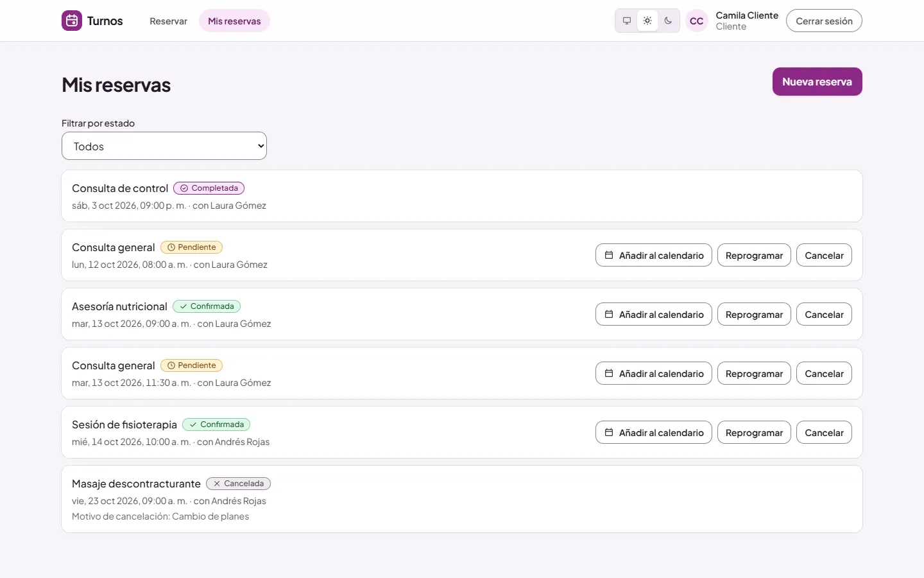Add the 11:30 Consulta general to calendar
The image size is (924, 578).
pos(654,373)
